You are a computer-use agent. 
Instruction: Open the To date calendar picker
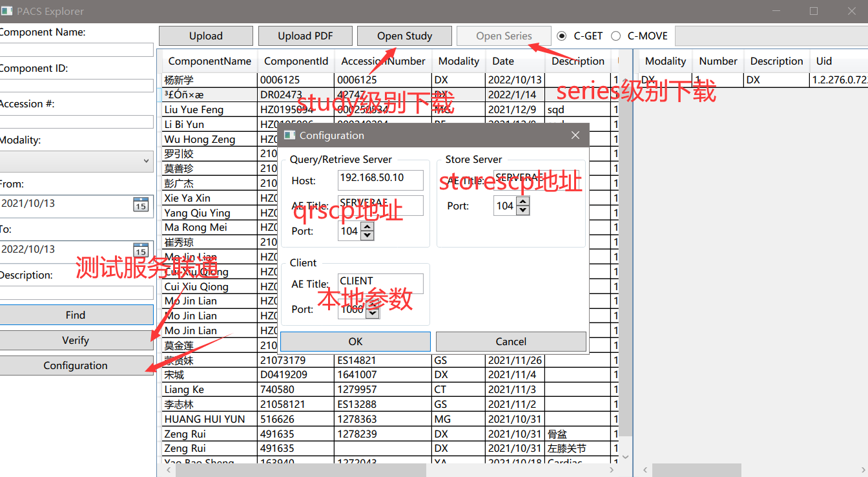pyautogui.click(x=141, y=250)
